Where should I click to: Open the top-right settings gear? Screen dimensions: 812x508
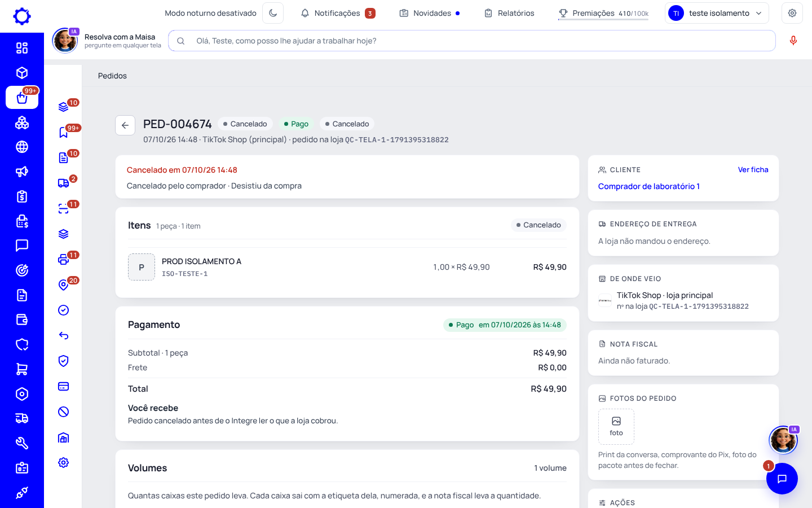coord(792,13)
